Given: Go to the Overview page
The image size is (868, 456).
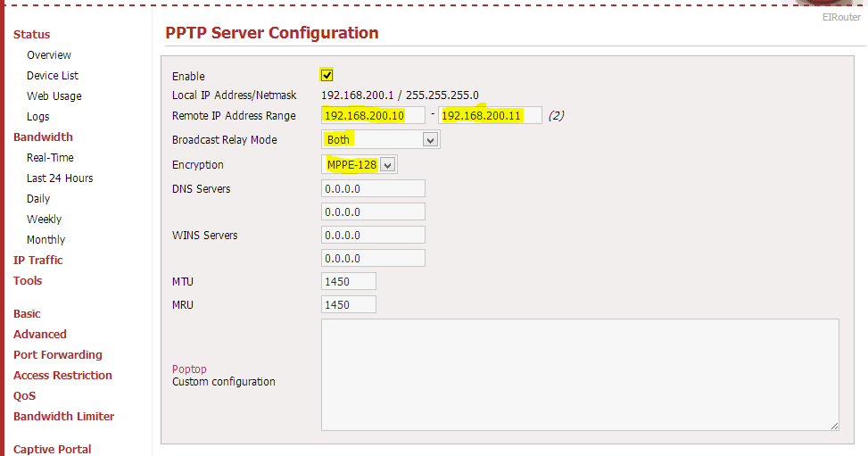Looking at the screenshot, I should (49, 54).
